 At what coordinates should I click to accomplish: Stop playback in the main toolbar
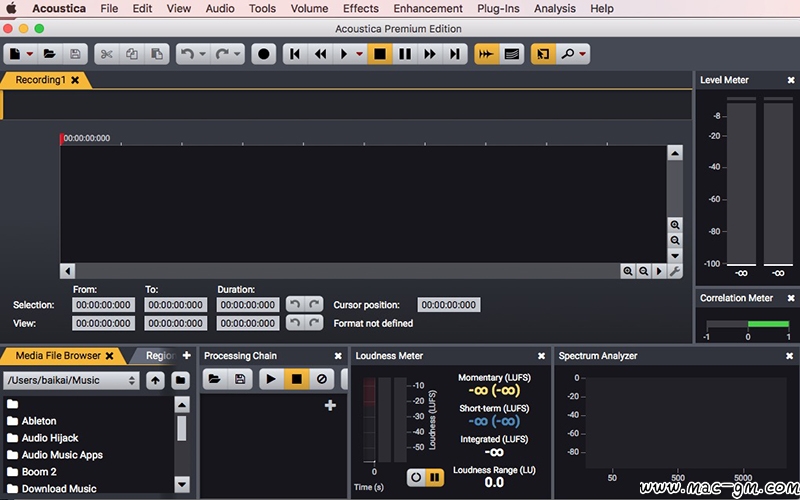[x=380, y=54]
